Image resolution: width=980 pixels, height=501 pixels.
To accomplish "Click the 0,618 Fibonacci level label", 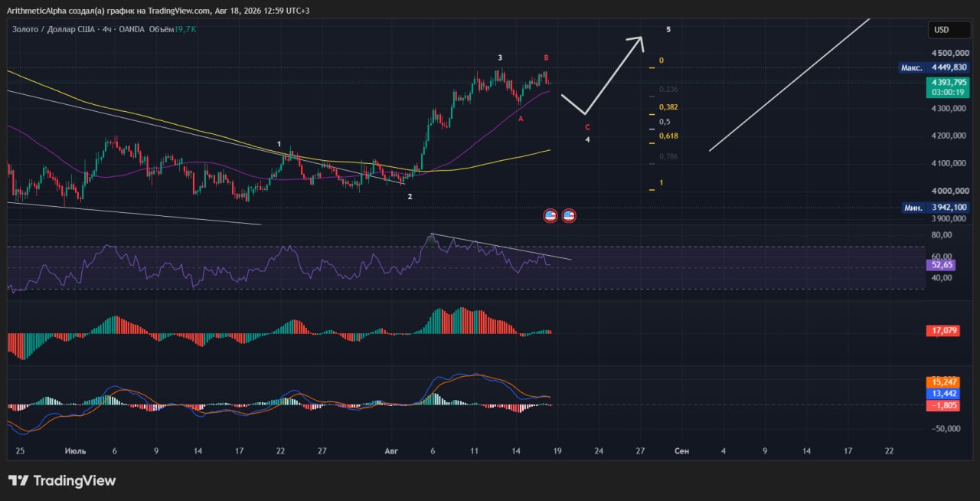I will coord(668,136).
